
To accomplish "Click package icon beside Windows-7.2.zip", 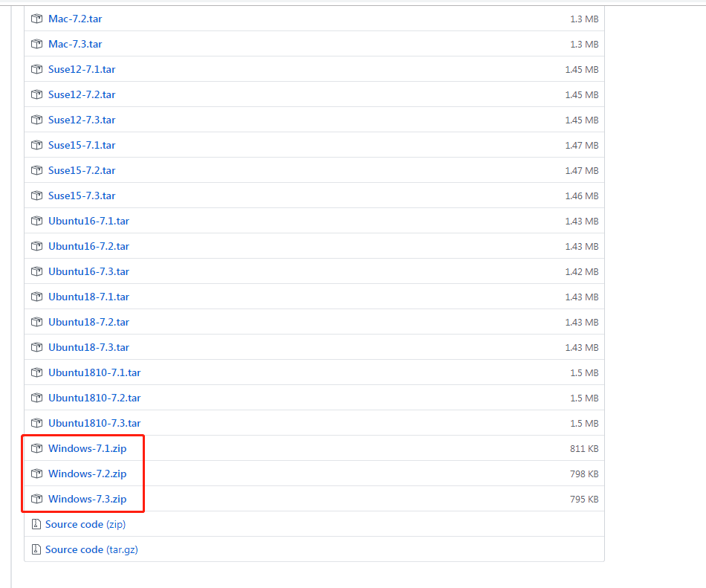I will 36,474.
